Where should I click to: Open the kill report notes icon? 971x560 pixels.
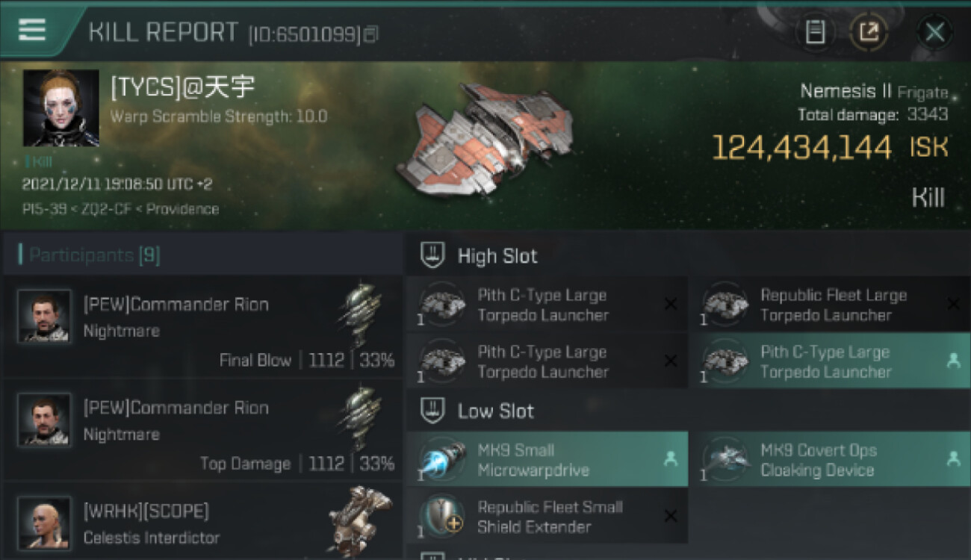[815, 32]
